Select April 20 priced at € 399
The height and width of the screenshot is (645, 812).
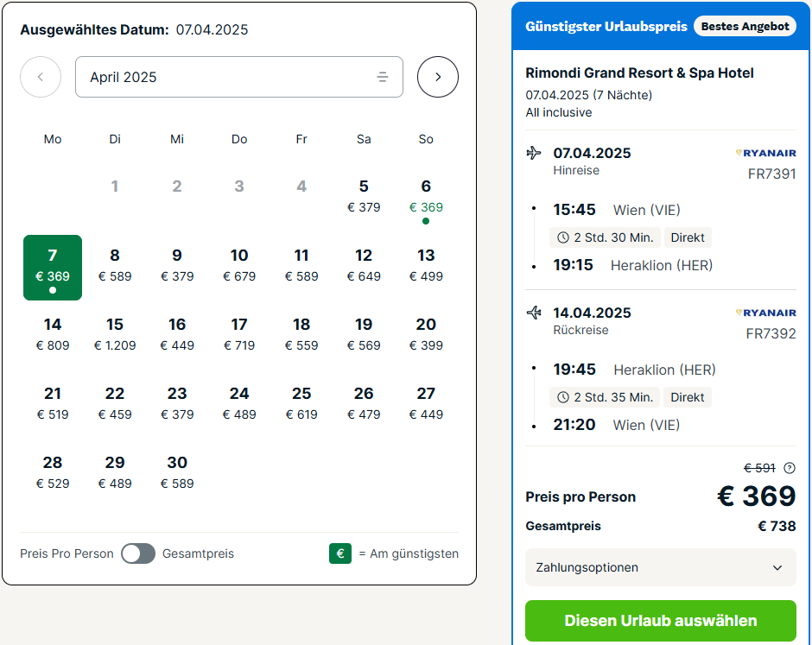pos(426,334)
